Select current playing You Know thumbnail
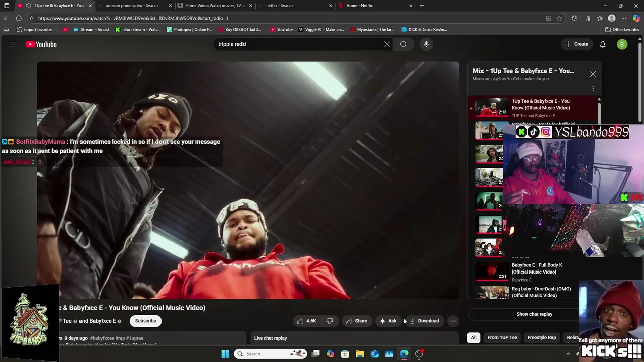Image resolution: width=644 pixels, height=362 pixels. [x=492, y=107]
